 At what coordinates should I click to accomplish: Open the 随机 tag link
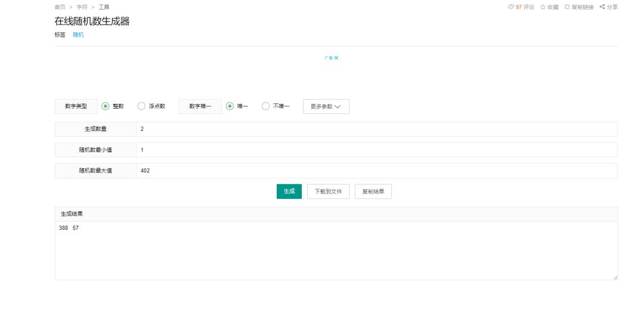(x=78, y=35)
